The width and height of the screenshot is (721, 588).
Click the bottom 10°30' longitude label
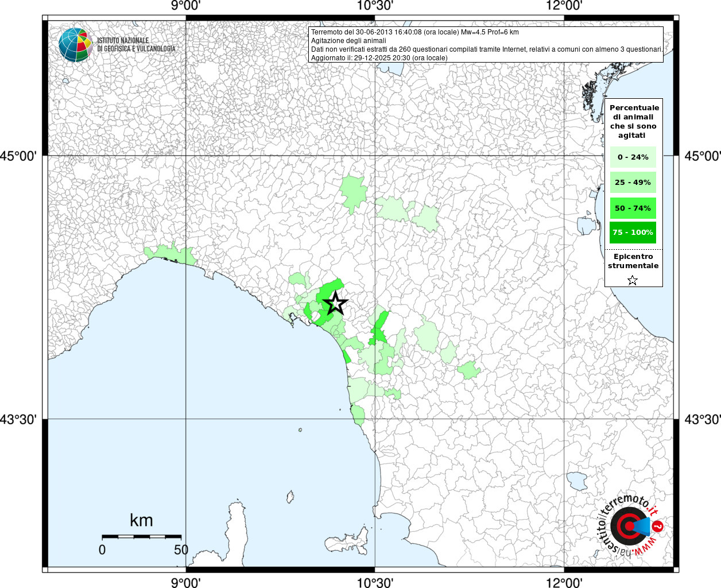(375, 582)
